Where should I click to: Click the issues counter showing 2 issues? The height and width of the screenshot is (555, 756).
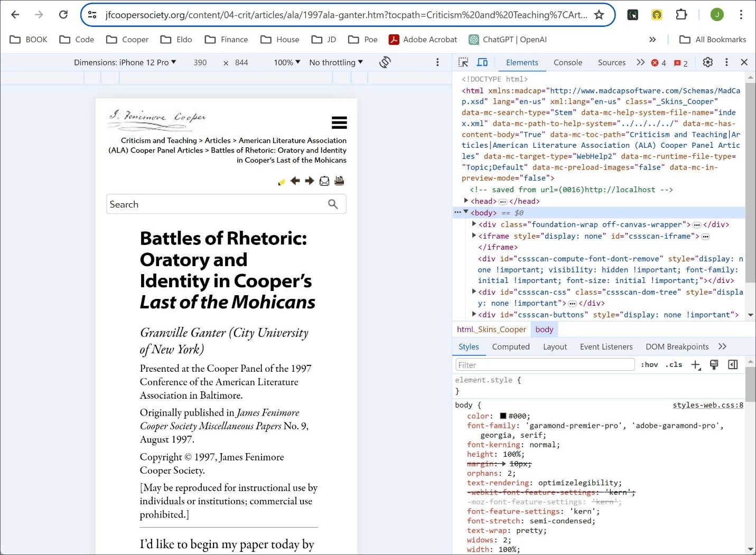point(680,62)
